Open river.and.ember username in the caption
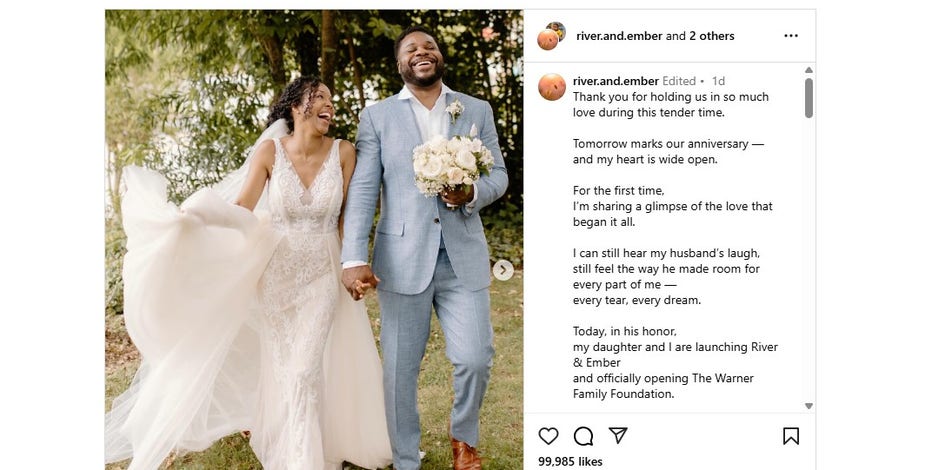The height and width of the screenshot is (470, 932). click(616, 81)
